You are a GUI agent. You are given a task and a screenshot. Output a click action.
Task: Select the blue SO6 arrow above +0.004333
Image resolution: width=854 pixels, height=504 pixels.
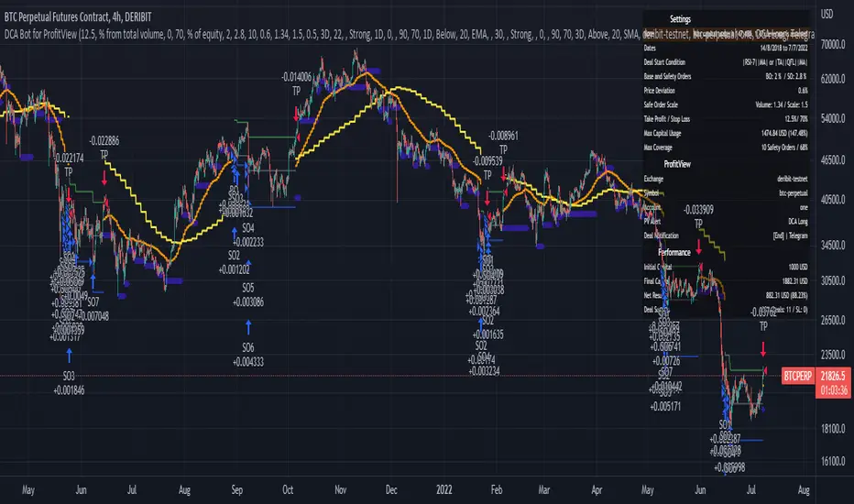(250, 327)
